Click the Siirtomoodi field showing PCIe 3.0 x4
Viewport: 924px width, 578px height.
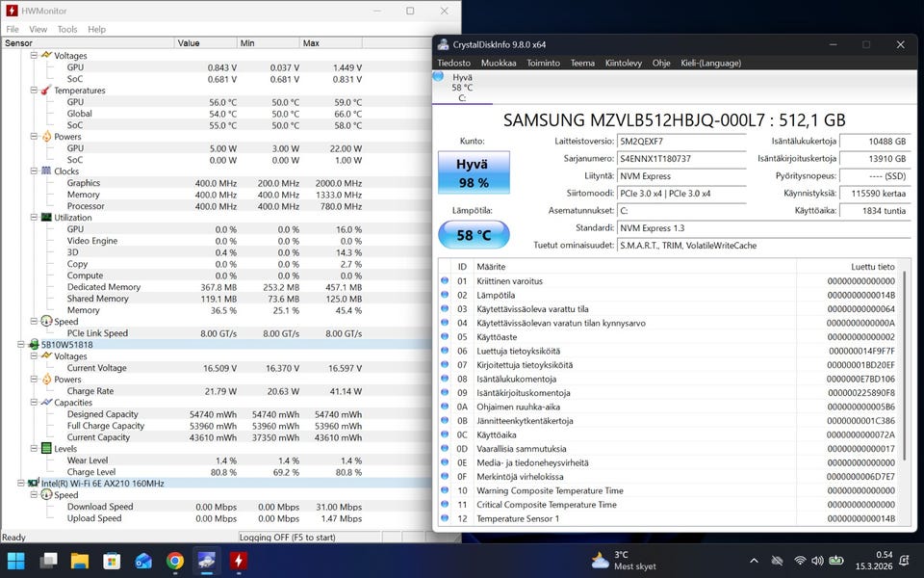pos(681,194)
